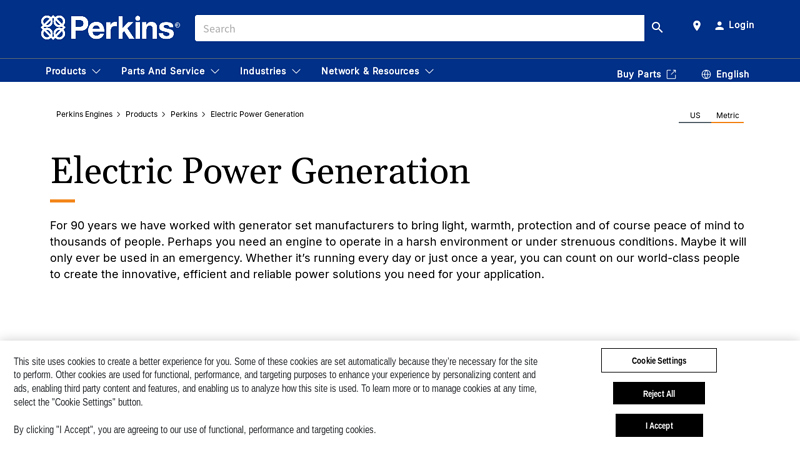Click Reject All cookies button
This screenshot has width=800, height=450.
(x=659, y=393)
